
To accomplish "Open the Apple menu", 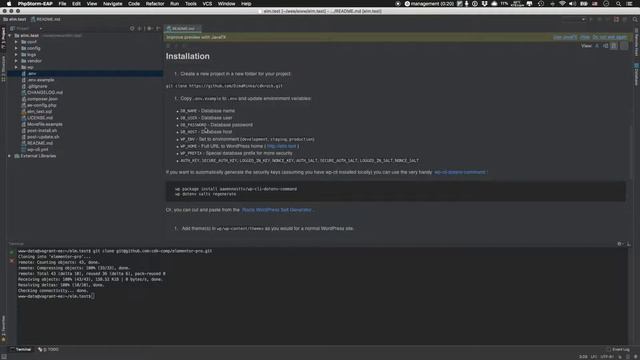I will [x=9, y=4].
